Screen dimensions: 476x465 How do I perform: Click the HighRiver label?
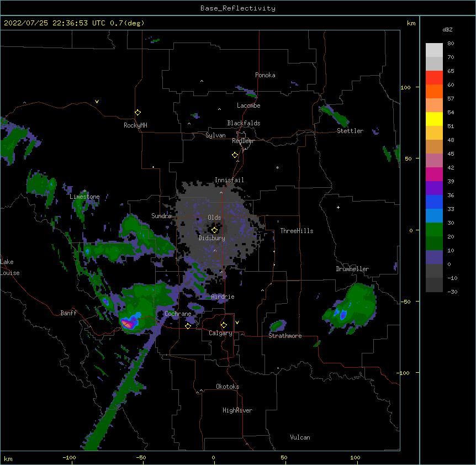click(x=237, y=410)
